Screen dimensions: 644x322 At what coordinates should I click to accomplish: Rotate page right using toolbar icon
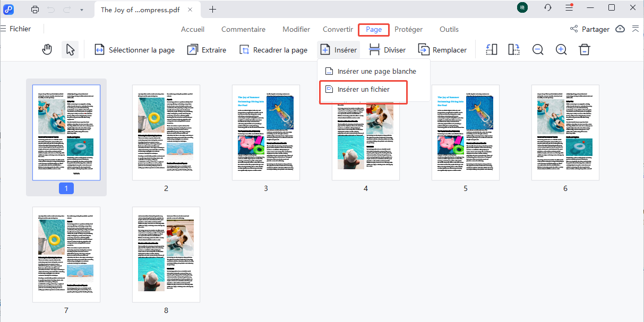pos(513,50)
